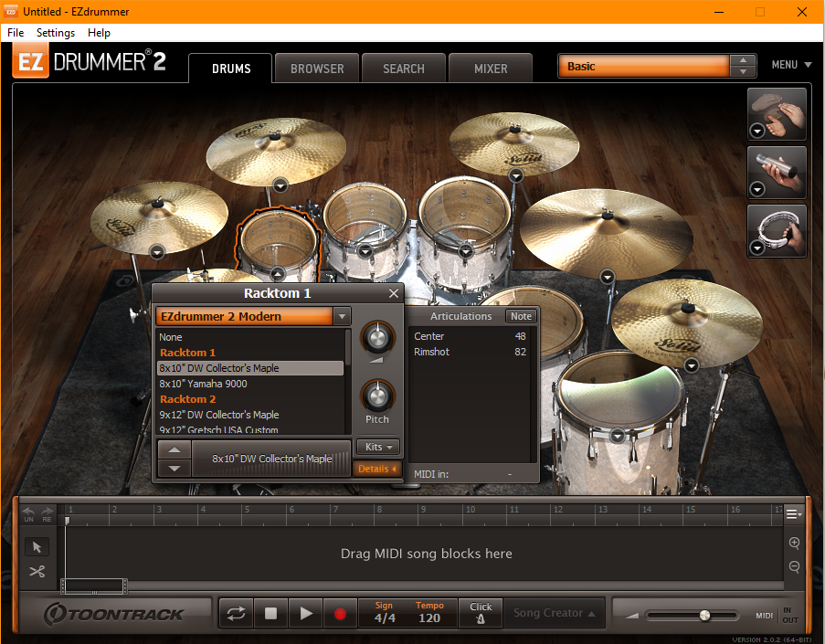Click the shaker percussion thumbnail
Image resolution: width=825 pixels, height=644 pixels.
(x=777, y=173)
